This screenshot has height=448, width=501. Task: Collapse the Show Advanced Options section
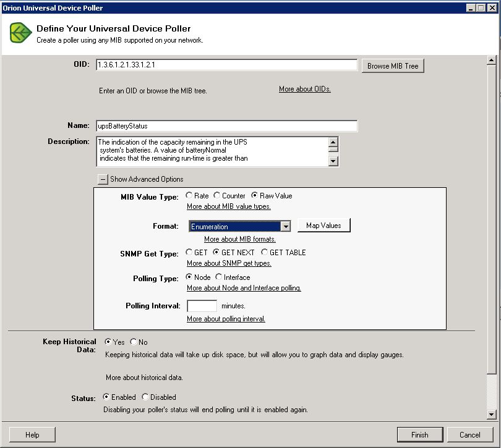click(103, 179)
